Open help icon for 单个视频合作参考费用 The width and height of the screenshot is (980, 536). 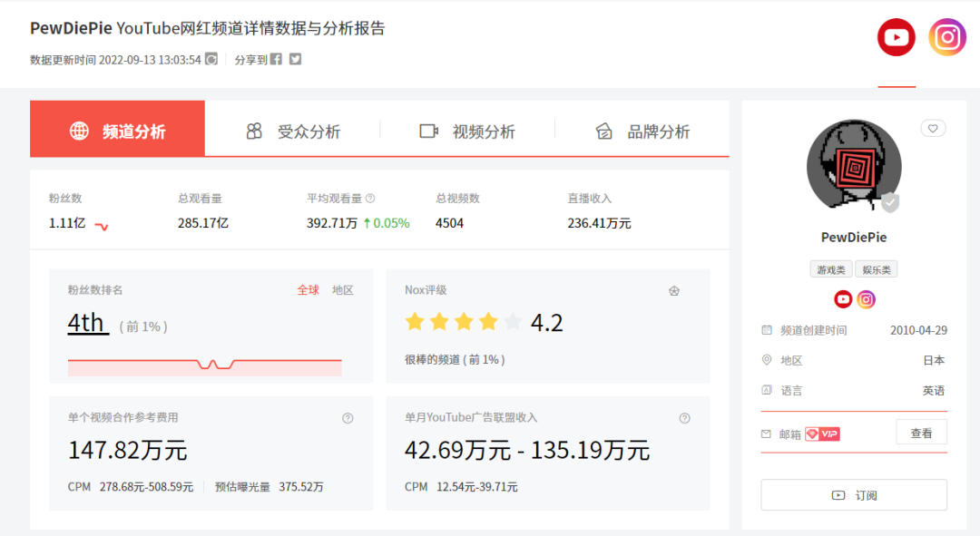click(348, 419)
